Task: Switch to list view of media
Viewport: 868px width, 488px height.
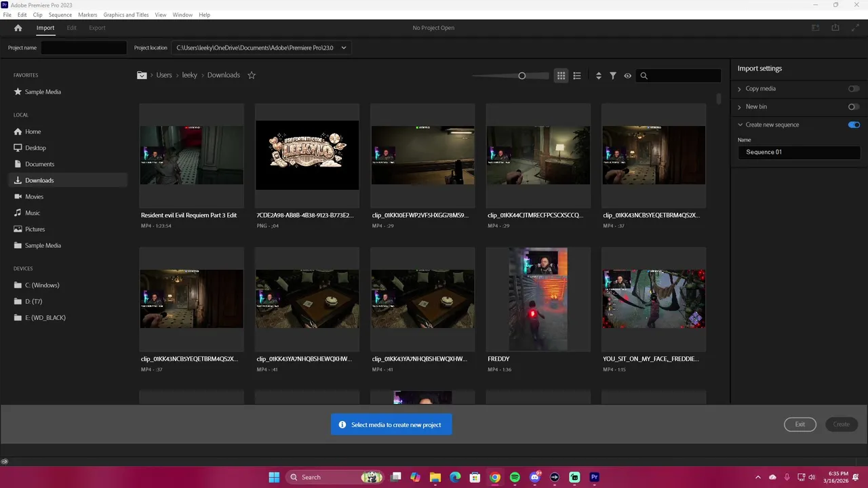Action: point(577,76)
